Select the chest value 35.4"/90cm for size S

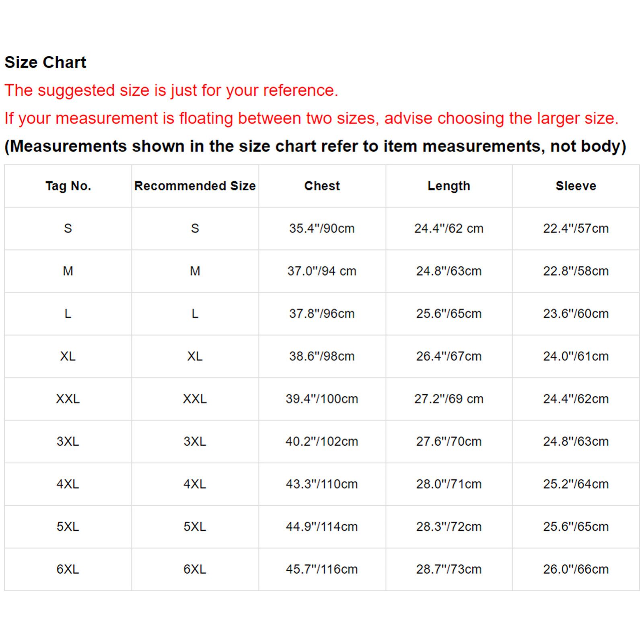(x=322, y=228)
